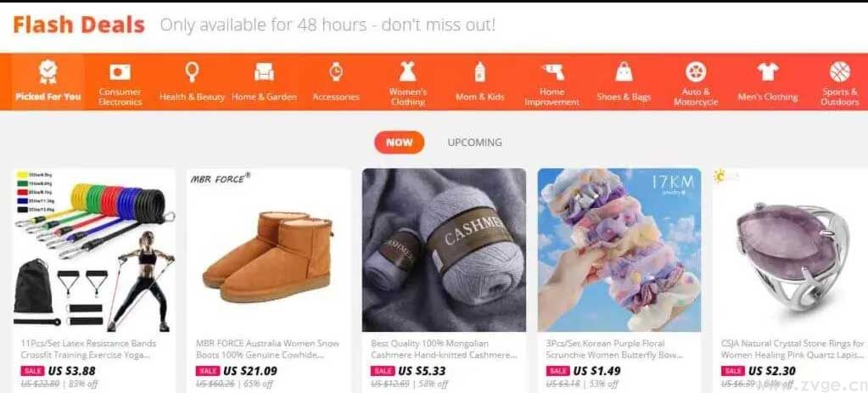Open Home Improvement drill icon
Image resolution: width=868 pixels, height=393 pixels.
(x=552, y=72)
